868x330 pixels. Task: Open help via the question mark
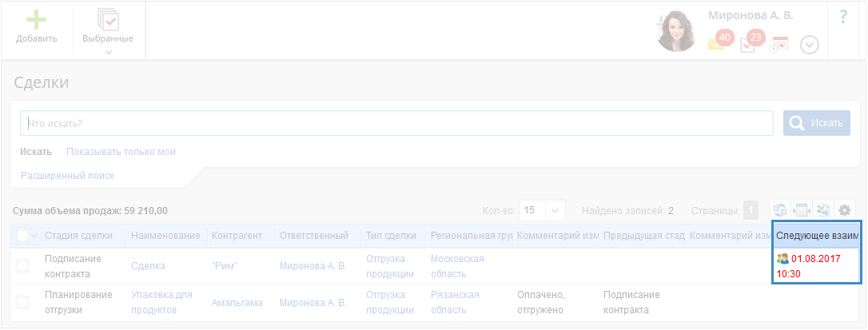(x=843, y=17)
